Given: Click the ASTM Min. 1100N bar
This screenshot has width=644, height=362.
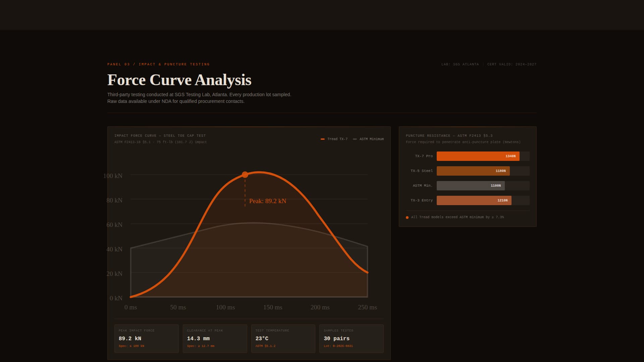Looking at the screenshot, I should [x=470, y=186].
